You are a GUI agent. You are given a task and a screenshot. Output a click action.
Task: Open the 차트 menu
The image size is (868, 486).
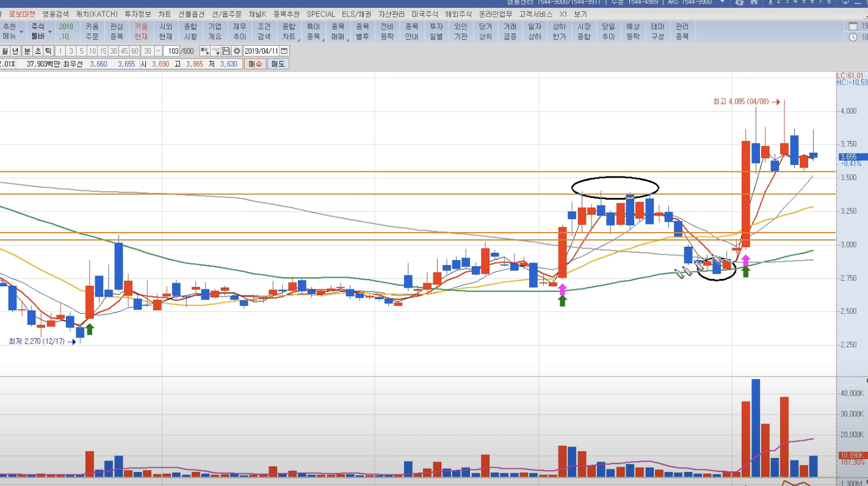click(x=164, y=14)
